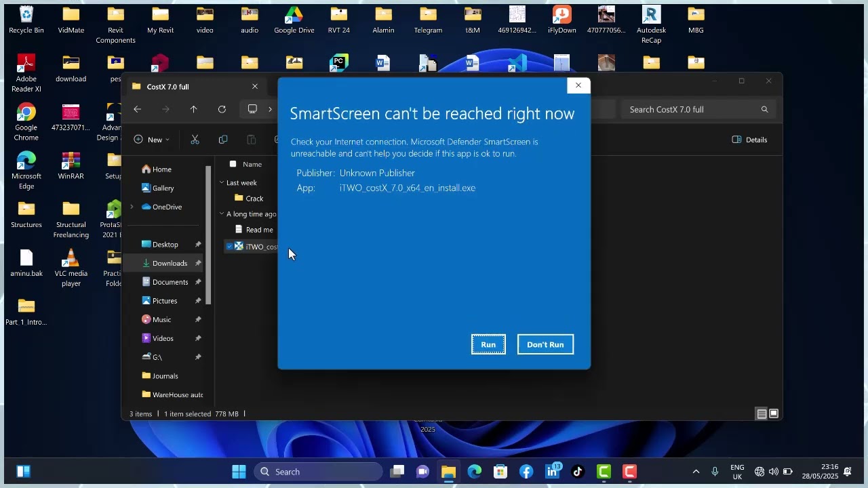Open Gallery in Explorer navigation pane
The image size is (868, 488).
click(158, 188)
